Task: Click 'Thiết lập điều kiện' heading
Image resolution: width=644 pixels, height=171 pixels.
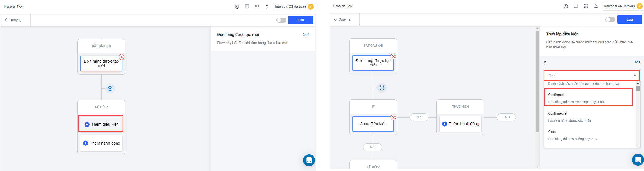Action: click(562, 34)
